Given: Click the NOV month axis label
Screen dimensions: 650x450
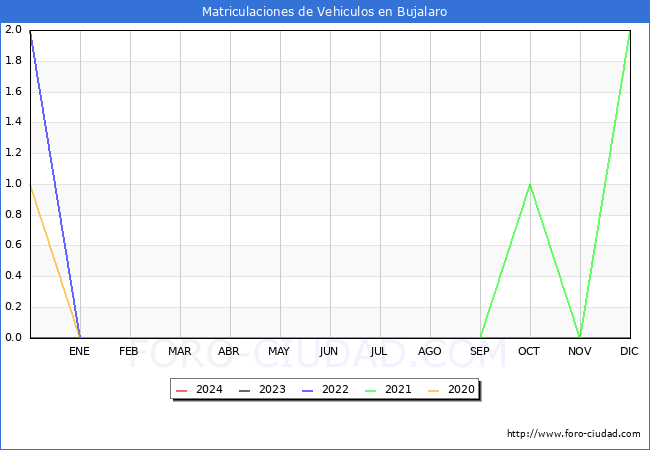Looking at the screenshot, I should (x=580, y=351).
